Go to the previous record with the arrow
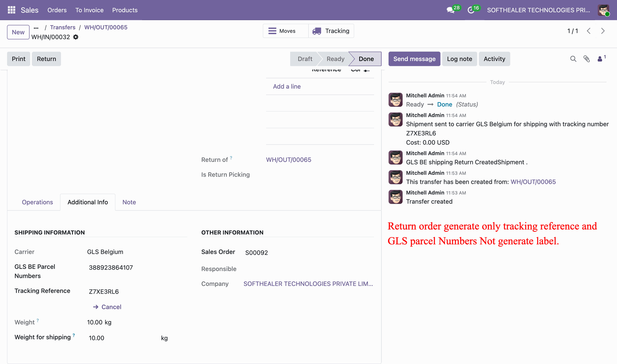617x364 pixels. point(589,31)
